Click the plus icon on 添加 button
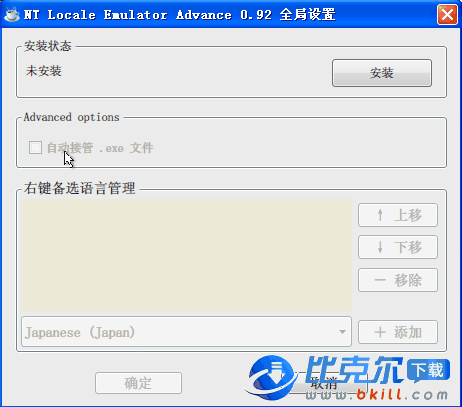 pyautogui.click(x=380, y=332)
